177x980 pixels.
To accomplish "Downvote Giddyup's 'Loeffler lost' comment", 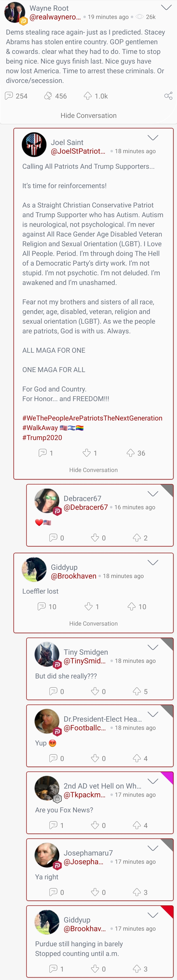I will click(89, 607).
